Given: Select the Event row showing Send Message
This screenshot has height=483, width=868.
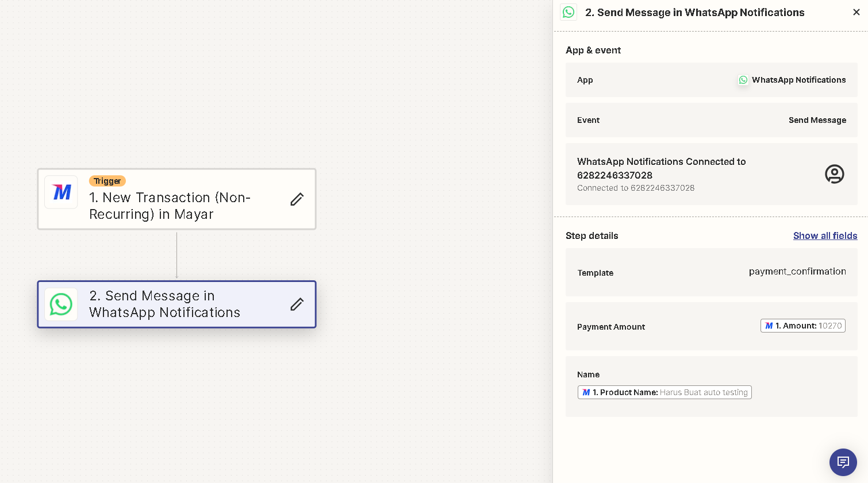Looking at the screenshot, I should point(712,120).
